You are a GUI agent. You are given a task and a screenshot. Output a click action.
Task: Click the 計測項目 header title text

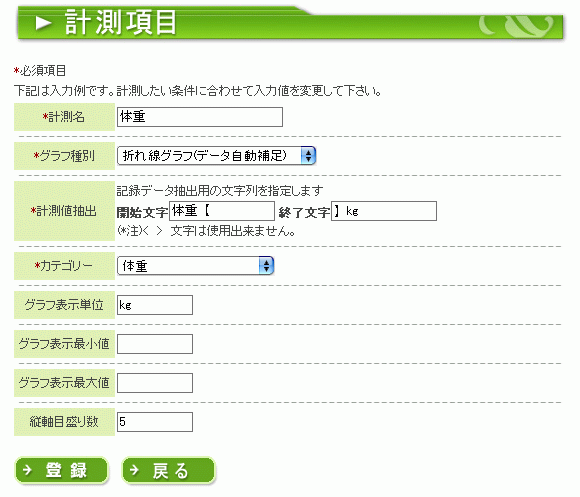(x=121, y=23)
